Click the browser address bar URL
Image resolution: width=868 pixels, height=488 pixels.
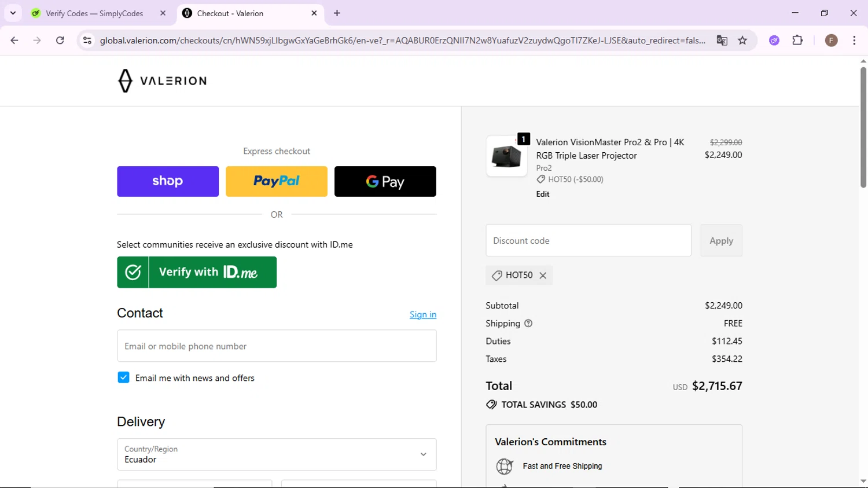pyautogui.click(x=402, y=41)
